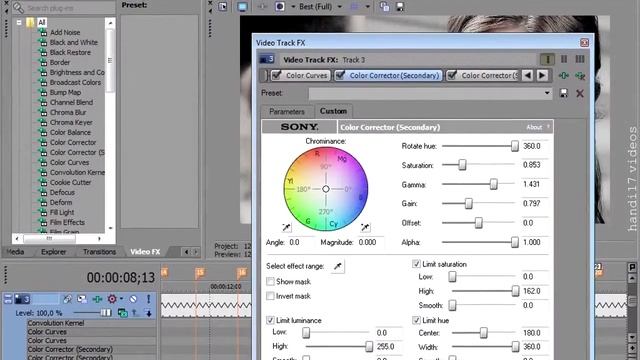This screenshot has height=360, width=640.
Task: Click the Delete Preset X icon
Action: pyautogui.click(x=580, y=93)
